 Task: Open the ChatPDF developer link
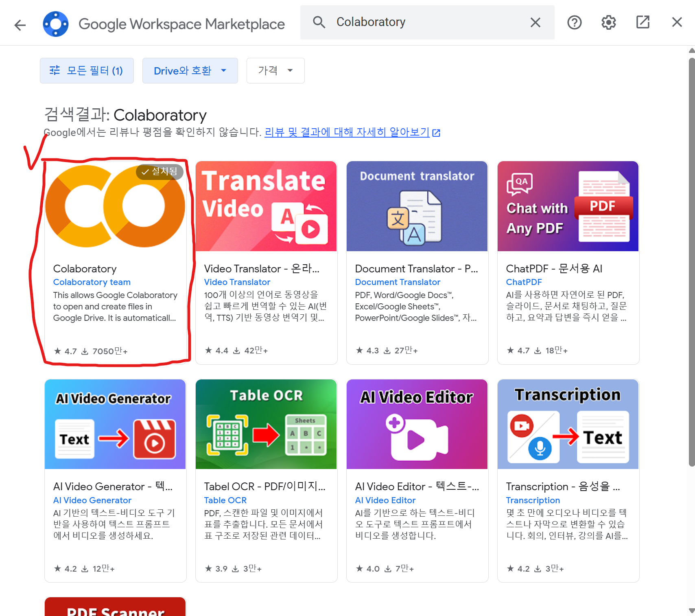(524, 282)
